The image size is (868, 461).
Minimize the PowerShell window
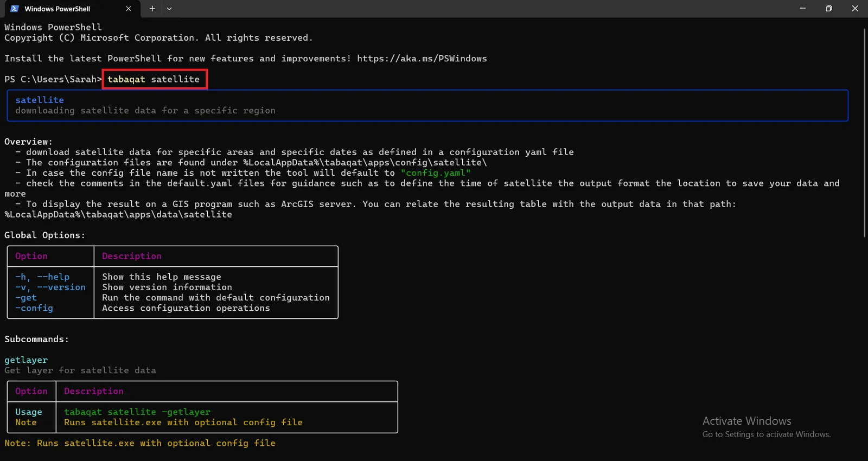(x=802, y=9)
